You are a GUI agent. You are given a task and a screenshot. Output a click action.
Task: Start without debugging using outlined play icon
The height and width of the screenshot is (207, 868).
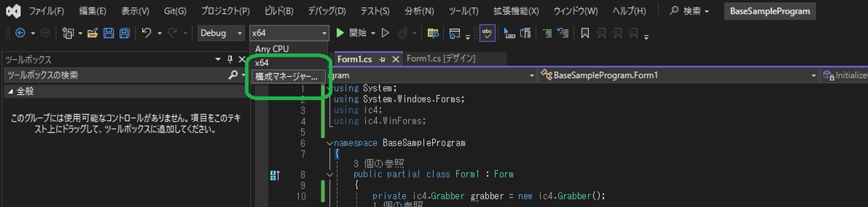(x=385, y=33)
